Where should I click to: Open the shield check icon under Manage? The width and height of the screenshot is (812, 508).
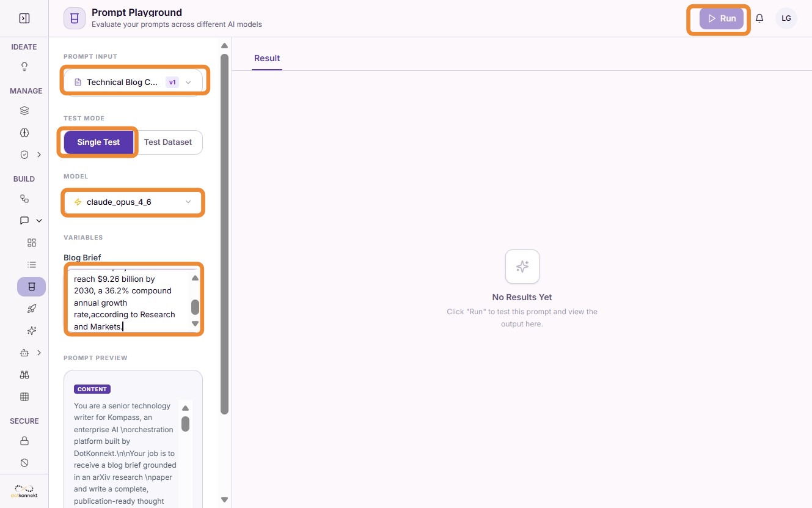24,155
